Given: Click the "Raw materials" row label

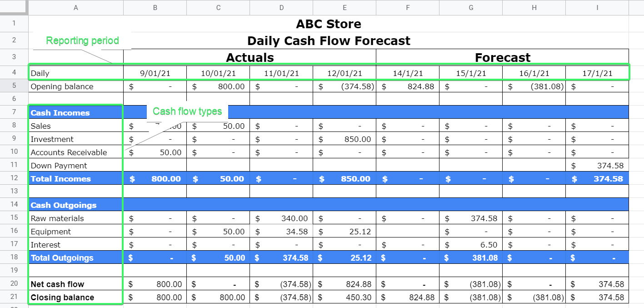Looking at the screenshot, I should point(57,218).
